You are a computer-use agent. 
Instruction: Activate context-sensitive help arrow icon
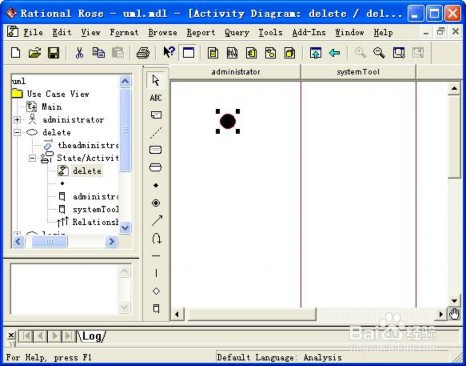point(169,52)
